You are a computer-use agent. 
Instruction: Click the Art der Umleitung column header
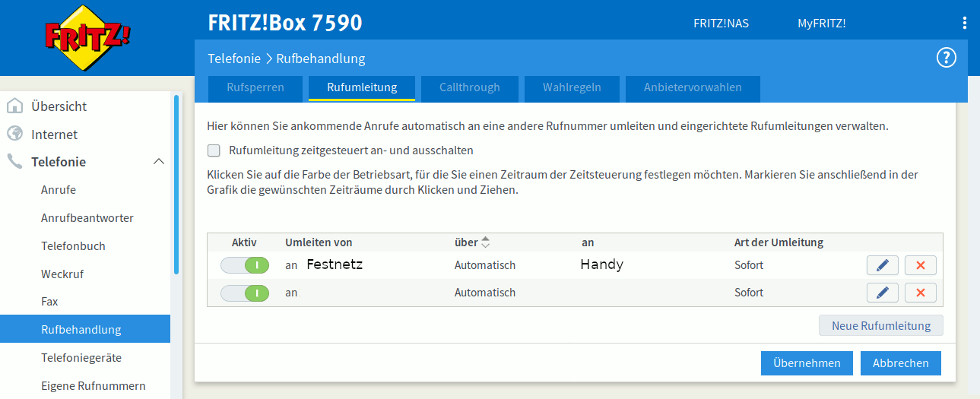click(x=779, y=242)
